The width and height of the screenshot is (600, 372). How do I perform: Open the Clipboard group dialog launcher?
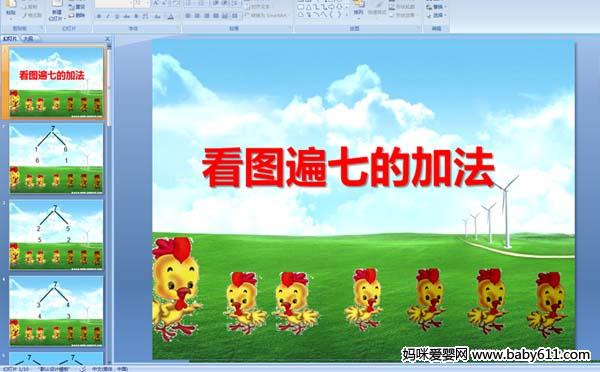click(x=41, y=28)
